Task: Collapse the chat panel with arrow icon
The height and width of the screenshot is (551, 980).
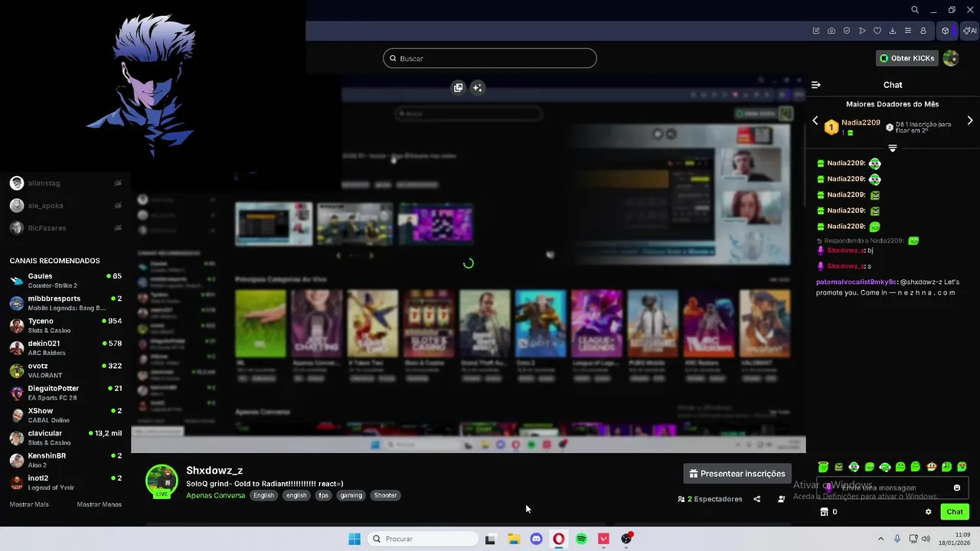Action: tap(816, 85)
